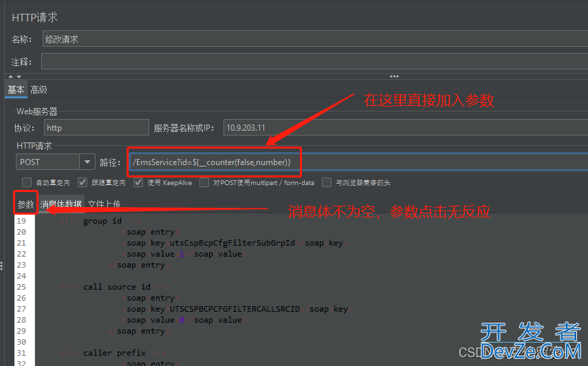The width and height of the screenshot is (588, 366).
Task: Open the POST method dropdown arrow
Action: point(87,162)
